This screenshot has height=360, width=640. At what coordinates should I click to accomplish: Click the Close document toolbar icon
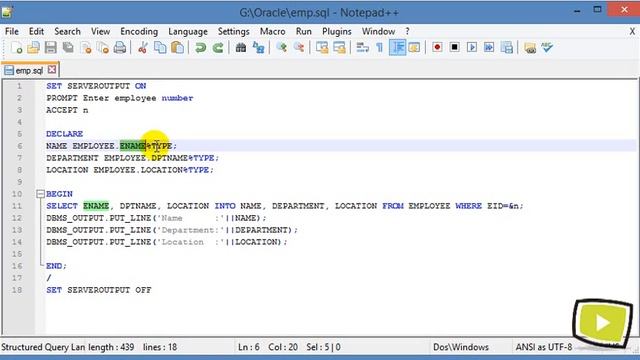(86, 48)
